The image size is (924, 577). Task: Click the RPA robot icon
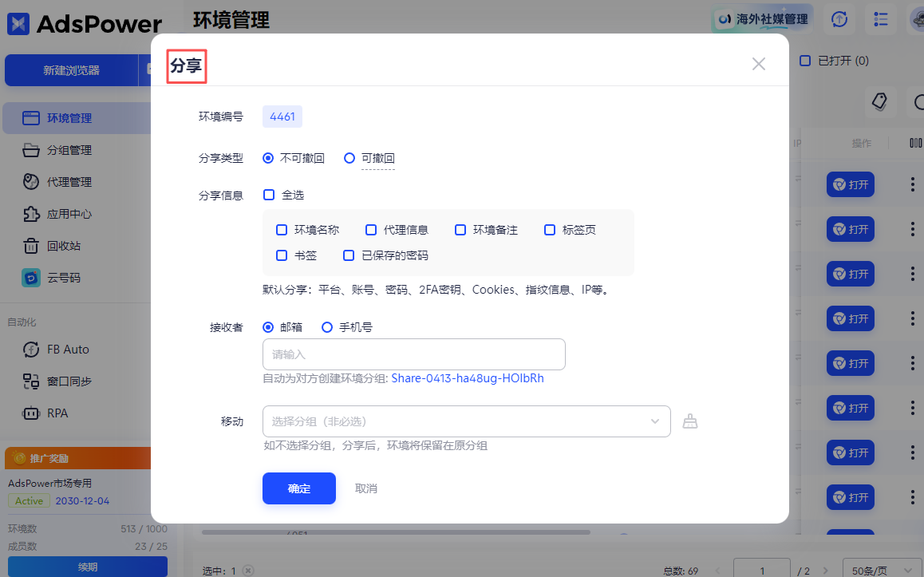coord(31,413)
